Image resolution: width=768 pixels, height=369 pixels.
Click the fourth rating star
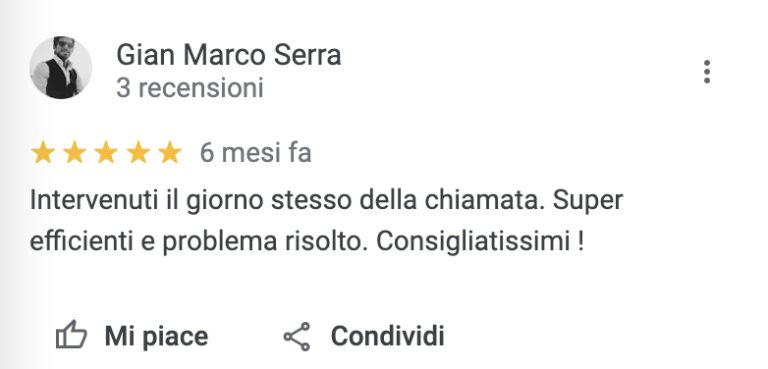(x=138, y=152)
